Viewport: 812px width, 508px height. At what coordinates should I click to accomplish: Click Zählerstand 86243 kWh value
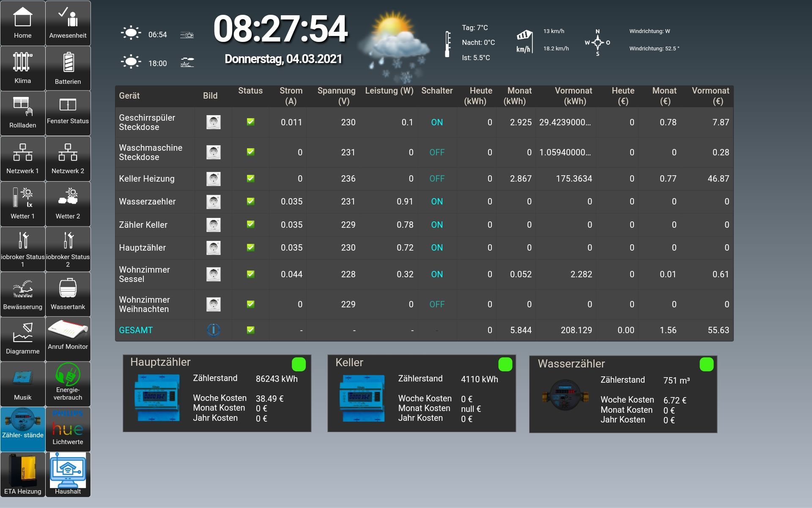pyautogui.click(x=277, y=379)
